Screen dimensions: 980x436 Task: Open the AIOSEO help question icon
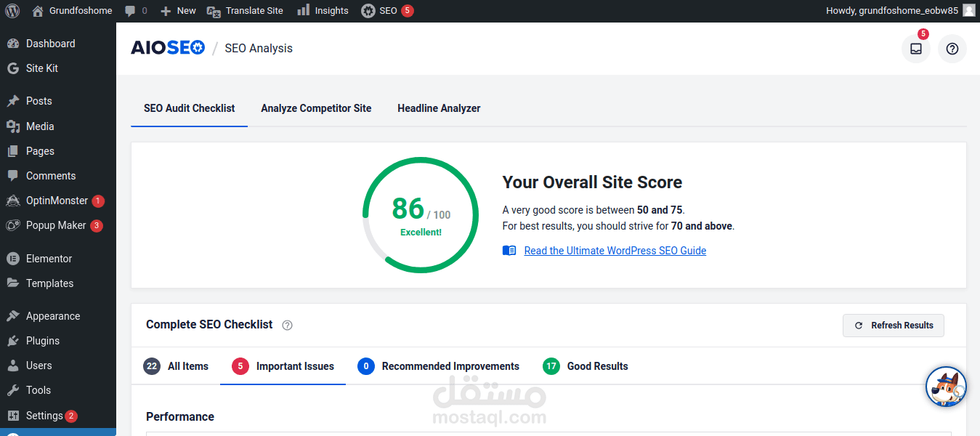952,49
